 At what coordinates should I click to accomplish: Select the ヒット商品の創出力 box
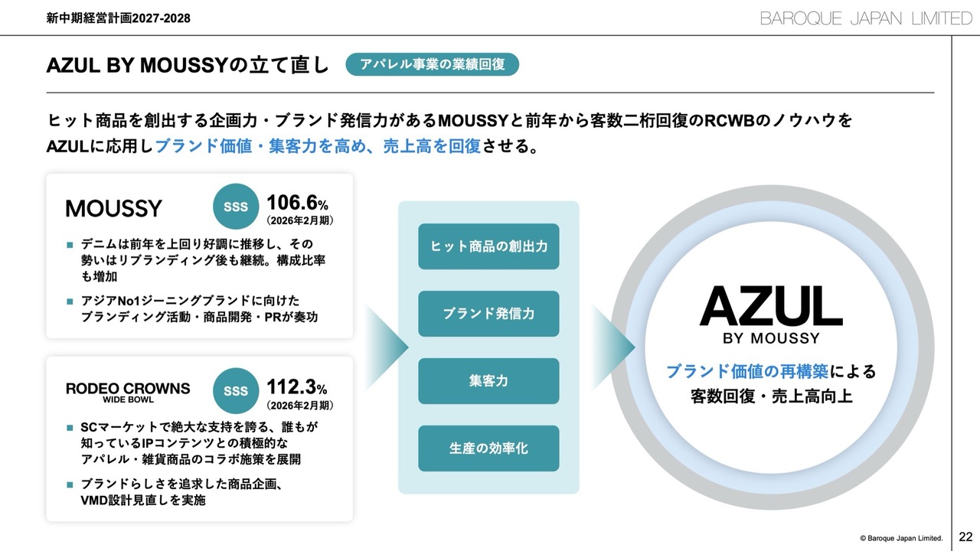[488, 246]
